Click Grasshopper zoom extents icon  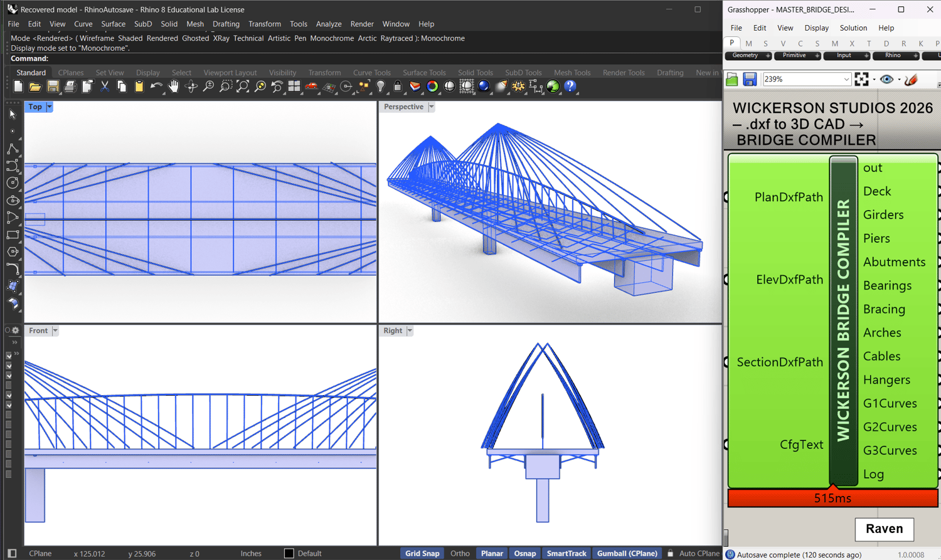point(862,80)
